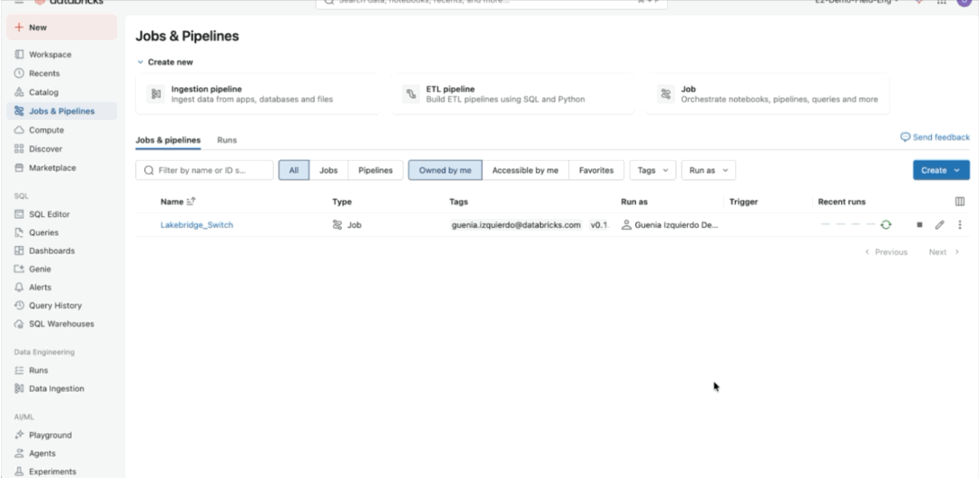Open Data Ingestion from the sidebar

62,389
